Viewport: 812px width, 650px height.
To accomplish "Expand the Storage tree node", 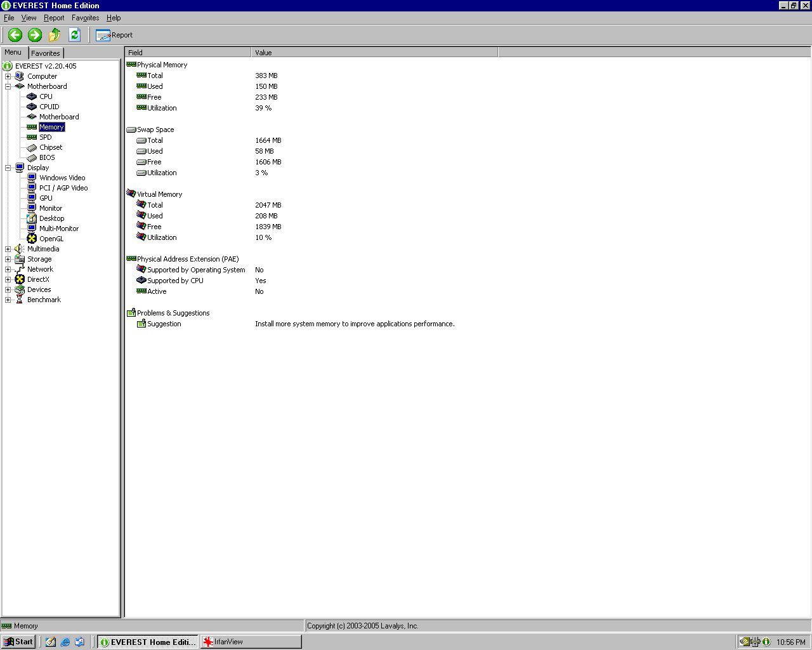I will point(8,259).
